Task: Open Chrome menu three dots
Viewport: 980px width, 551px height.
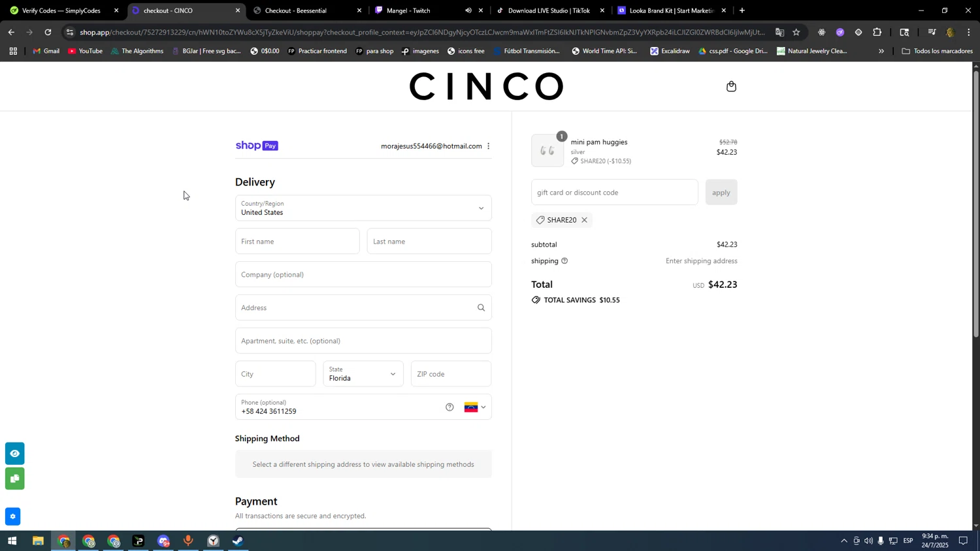Action: [x=969, y=32]
